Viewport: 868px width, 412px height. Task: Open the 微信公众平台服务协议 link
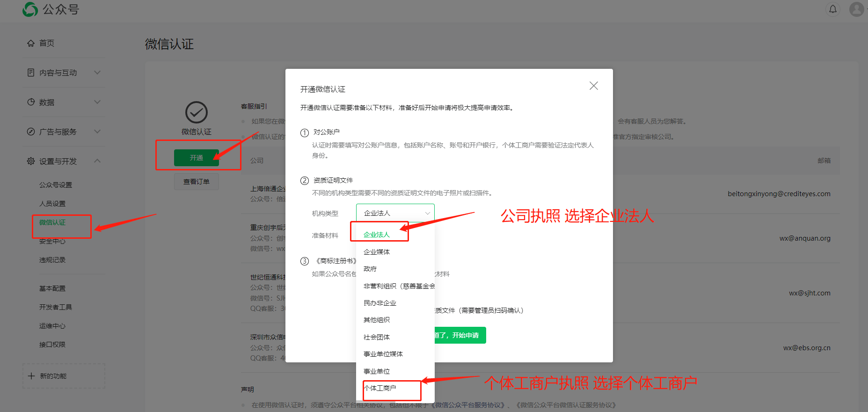[x=468, y=405]
